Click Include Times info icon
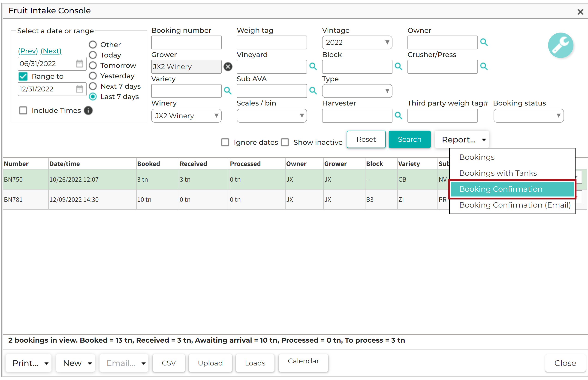Viewport: 588px width, 380px height. click(x=88, y=111)
